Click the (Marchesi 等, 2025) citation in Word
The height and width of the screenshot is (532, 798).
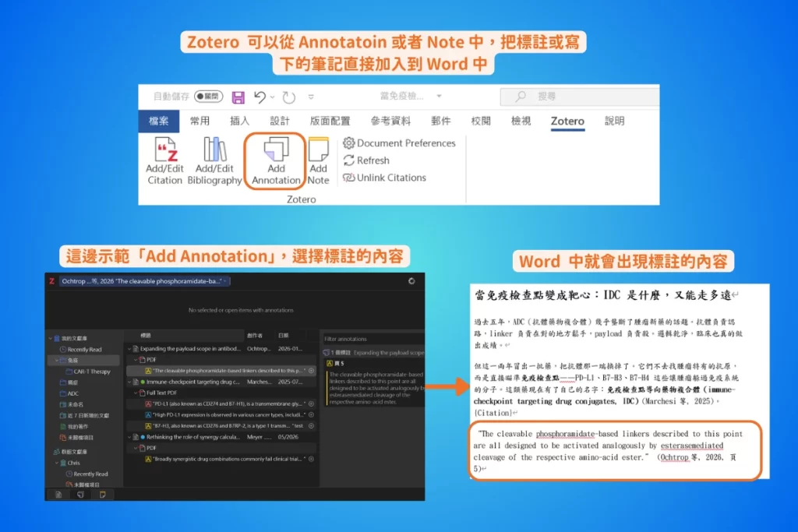[x=677, y=401]
